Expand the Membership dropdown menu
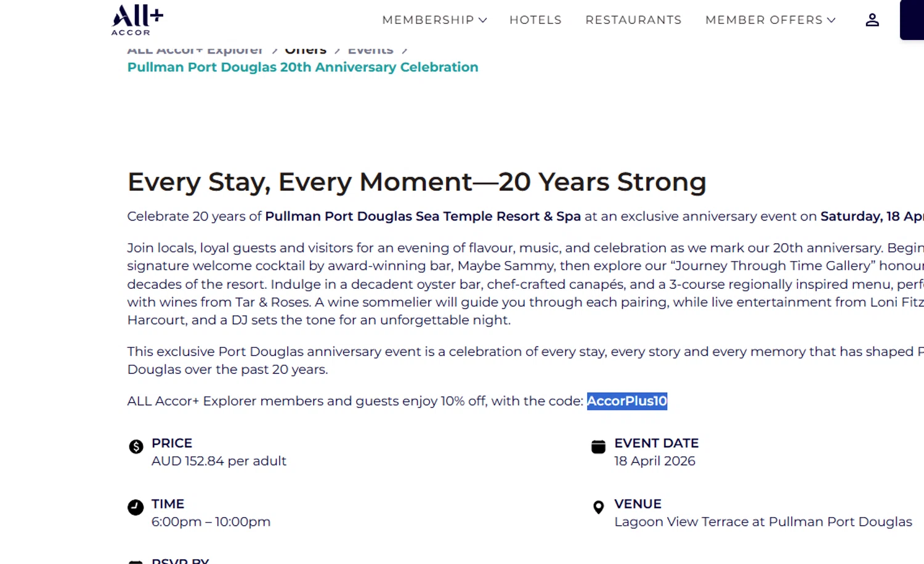Image resolution: width=924 pixels, height=564 pixels. [x=434, y=20]
